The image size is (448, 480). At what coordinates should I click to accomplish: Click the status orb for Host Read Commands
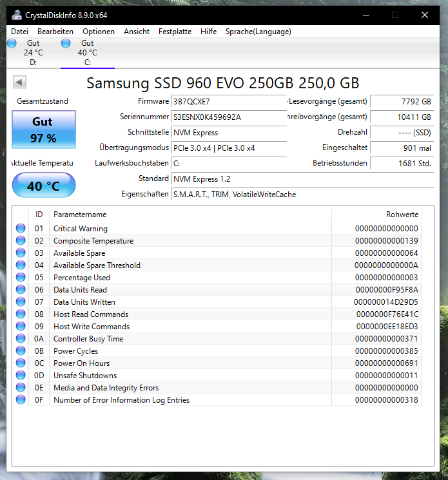[x=21, y=314]
